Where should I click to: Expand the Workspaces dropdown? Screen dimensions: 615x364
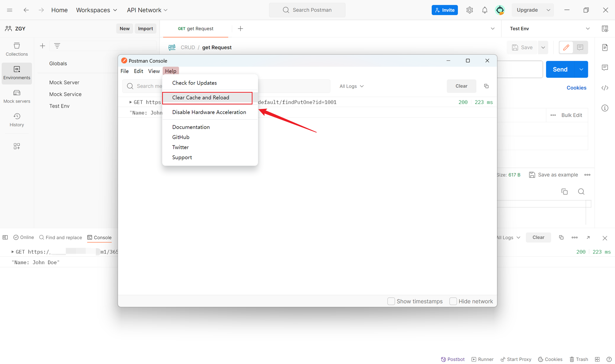pyautogui.click(x=97, y=10)
